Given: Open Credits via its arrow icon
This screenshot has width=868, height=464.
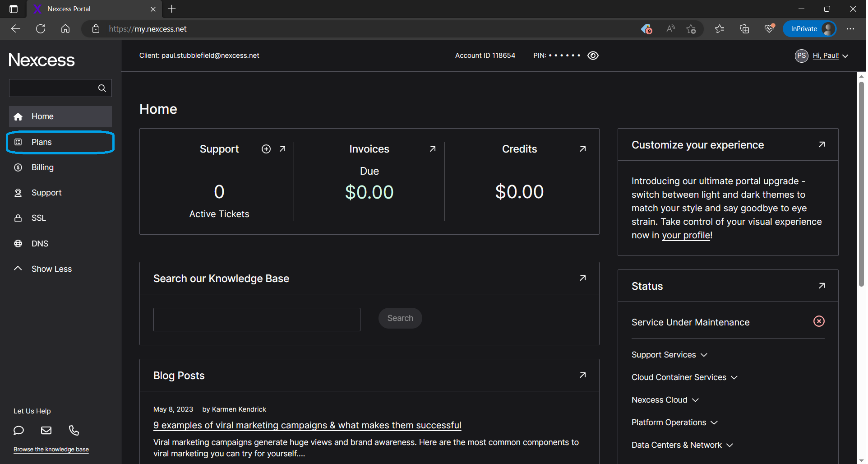Looking at the screenshot, I should (x=582, y=149).
